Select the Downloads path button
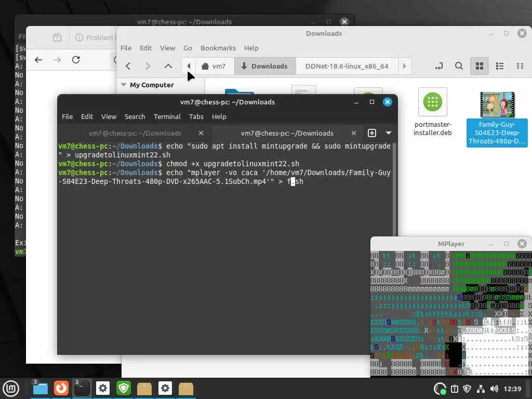Screen dimensions: 532x399 pos(264,66)
